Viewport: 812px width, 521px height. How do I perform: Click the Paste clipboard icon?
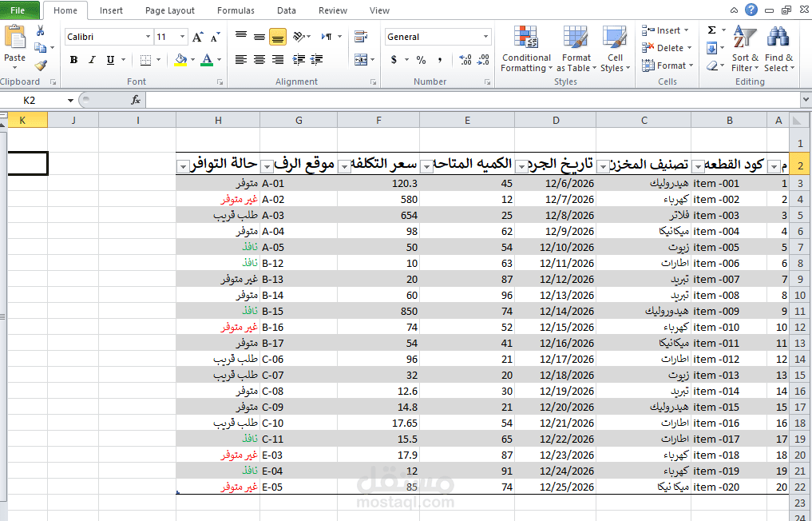[14, 38]
